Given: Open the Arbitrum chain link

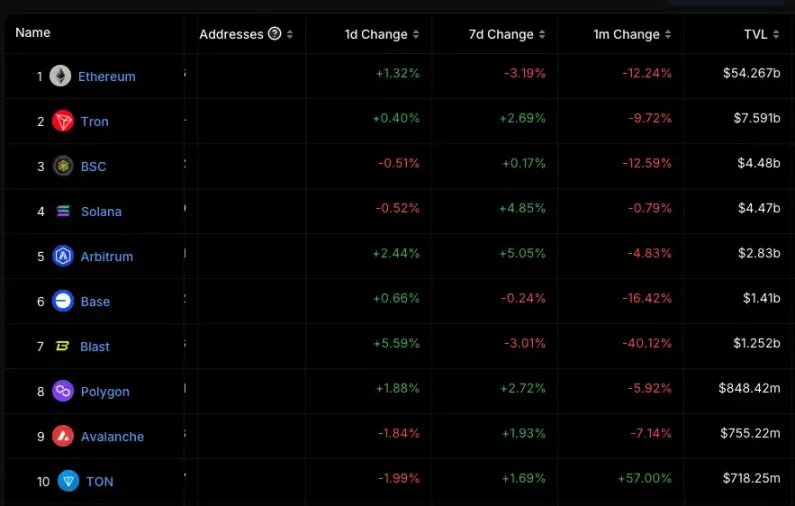Looking at the screenshot, I should coord(107,256).
